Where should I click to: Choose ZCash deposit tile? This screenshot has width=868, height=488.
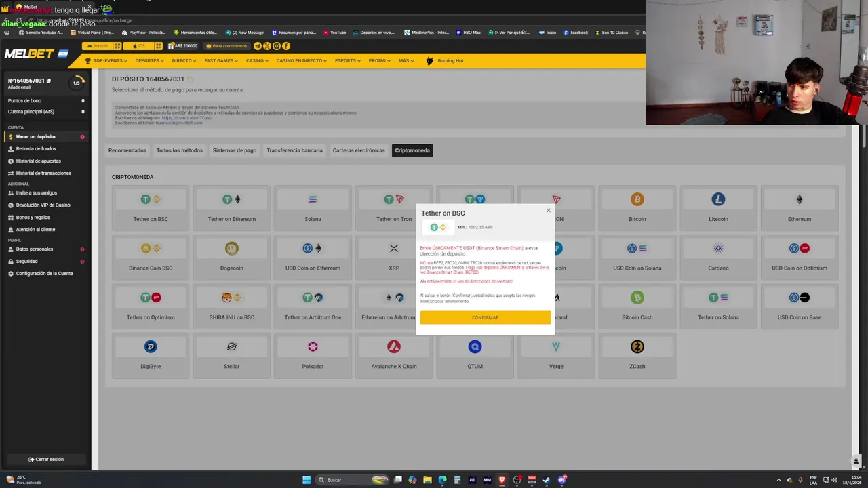637,354
